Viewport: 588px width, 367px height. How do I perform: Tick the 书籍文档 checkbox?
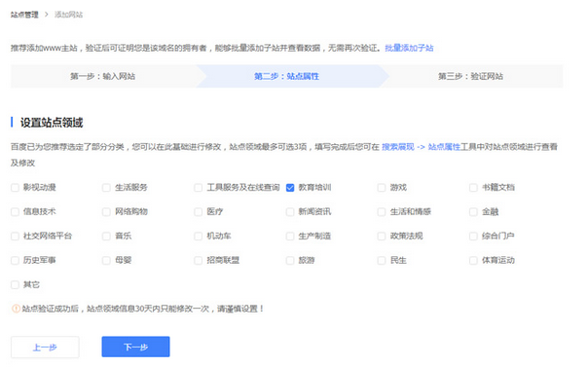point(473,188)
